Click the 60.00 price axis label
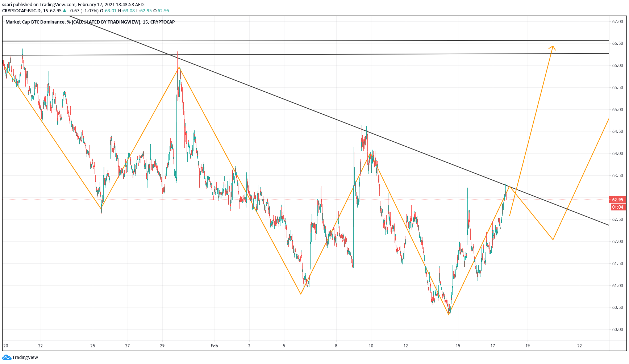The height and width of the screenshot is (364, 629). click(617, 330)
